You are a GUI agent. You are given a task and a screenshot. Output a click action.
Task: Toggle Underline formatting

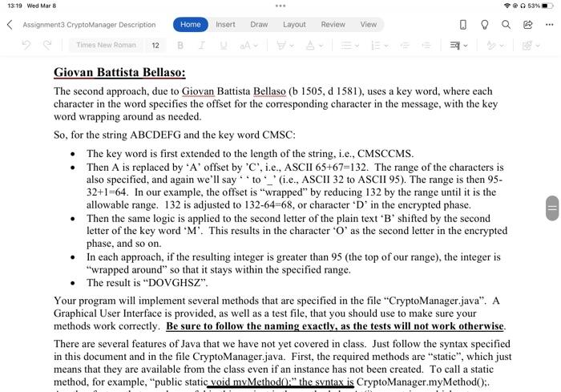pyautogui.click(x=224, y=46)
